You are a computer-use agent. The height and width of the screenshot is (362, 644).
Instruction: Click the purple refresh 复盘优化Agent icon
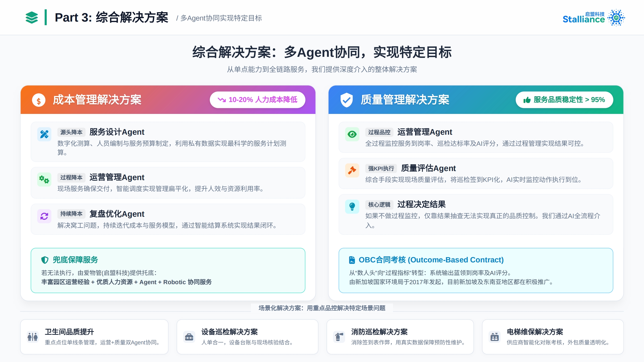coord(44,216)
